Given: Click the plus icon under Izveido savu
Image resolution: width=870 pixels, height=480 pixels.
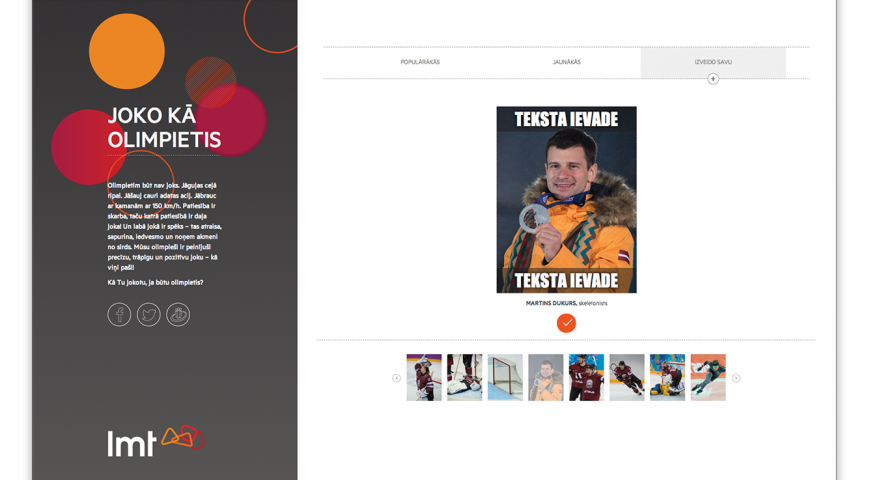Looking at the screenshot, I should (x=713, y=79).
